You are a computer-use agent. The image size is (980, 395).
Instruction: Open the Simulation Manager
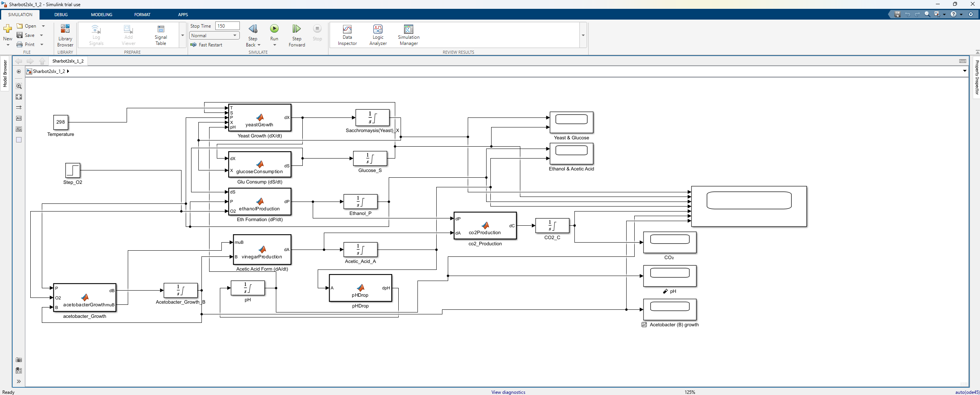(408, 35)
